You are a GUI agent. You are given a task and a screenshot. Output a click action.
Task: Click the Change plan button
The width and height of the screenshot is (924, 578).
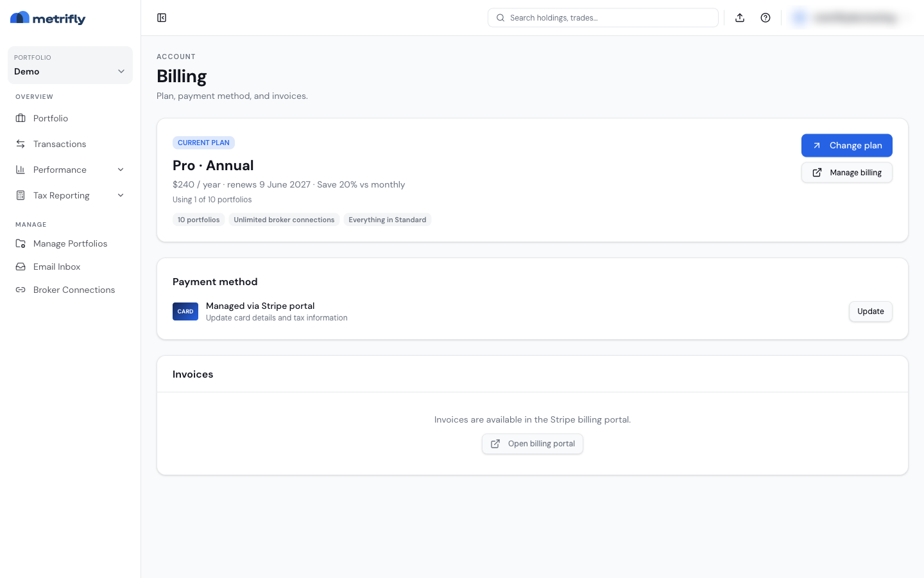[x=847, y=146]
